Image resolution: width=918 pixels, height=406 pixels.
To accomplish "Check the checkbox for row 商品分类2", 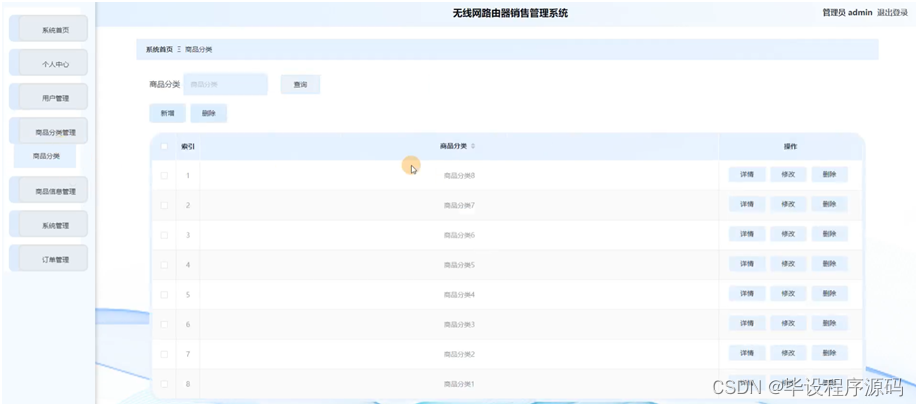I will 164,354.
